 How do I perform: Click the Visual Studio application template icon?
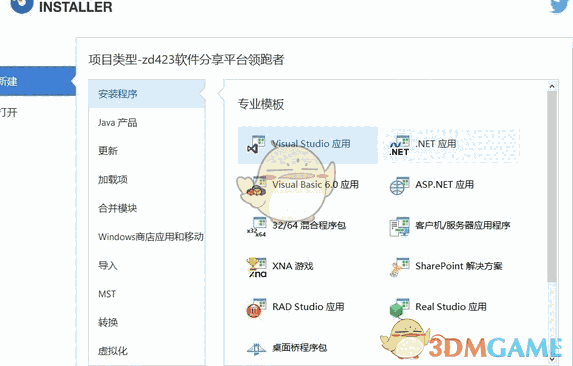pyautogui.click(x=256, y=145)
